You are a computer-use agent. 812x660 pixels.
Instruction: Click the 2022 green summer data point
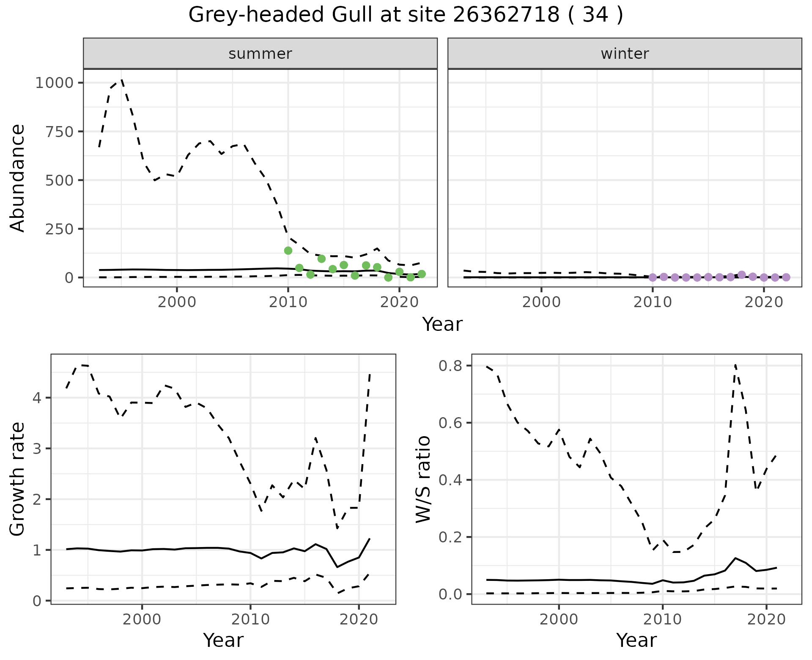[422, 274]
